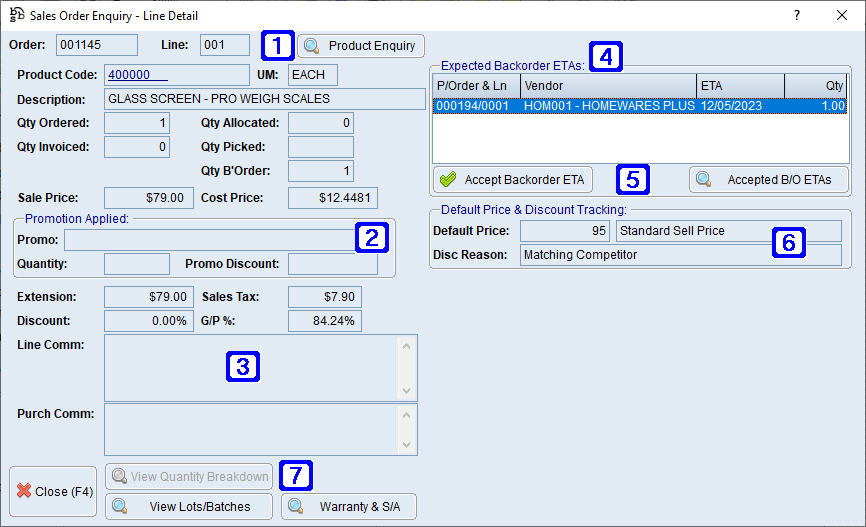The image size is (866, 527).
Task: Click Line Comm scrollbar down arrow
Action: click(406, 391)
